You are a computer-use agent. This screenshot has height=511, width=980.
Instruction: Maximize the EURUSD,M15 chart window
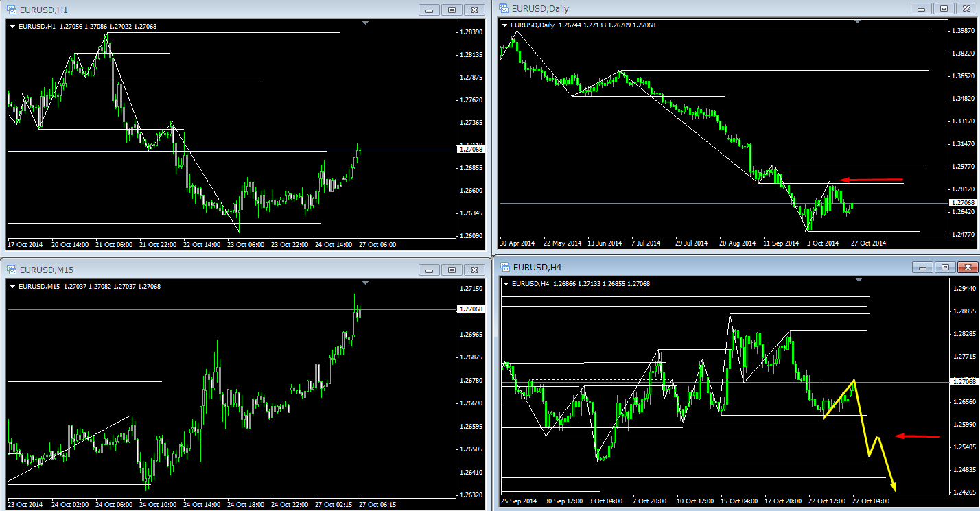point(452,270)
